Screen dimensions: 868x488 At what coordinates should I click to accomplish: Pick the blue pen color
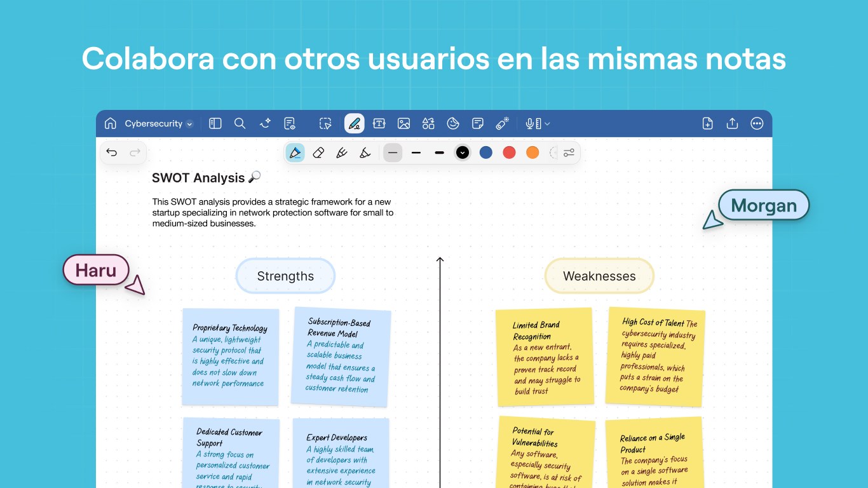[486, 152]
